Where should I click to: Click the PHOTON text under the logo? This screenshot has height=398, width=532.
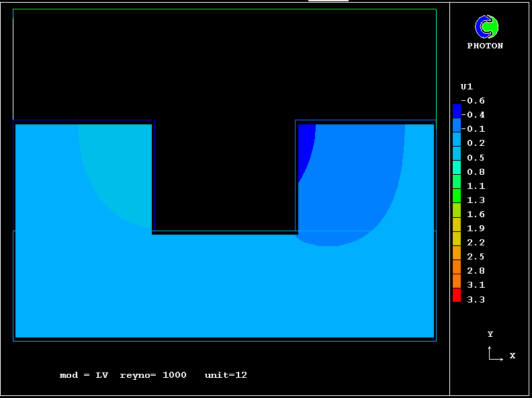click(485, 46)
